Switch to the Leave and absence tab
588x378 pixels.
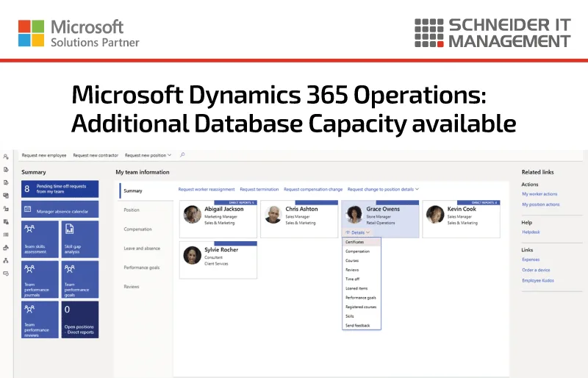point(142,248)
